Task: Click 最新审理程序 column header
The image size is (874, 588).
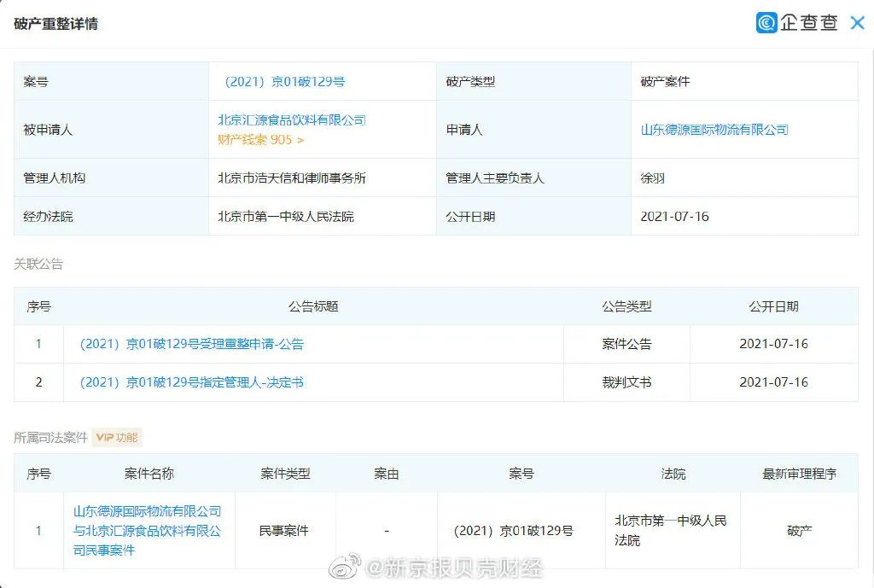Action: click(x=799, y=474)
